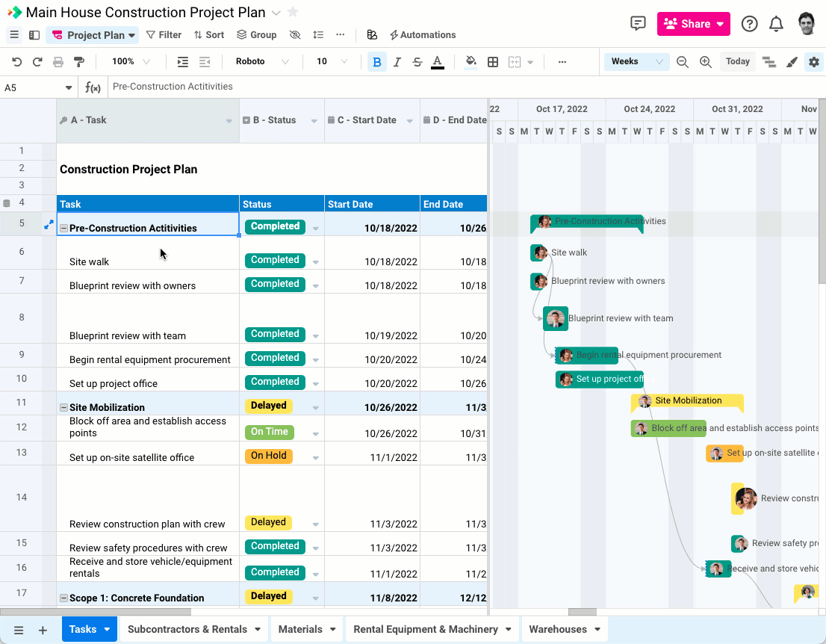826x644 pixels.
Task: Collapse the Site Mobilization row
Action: click(63, 409)
